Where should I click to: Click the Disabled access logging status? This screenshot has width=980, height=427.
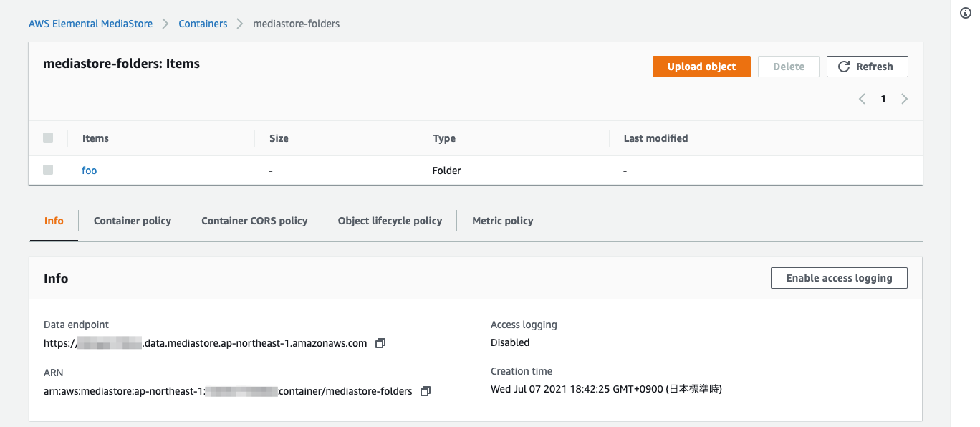pyautogui.click(x=510, y=342)
